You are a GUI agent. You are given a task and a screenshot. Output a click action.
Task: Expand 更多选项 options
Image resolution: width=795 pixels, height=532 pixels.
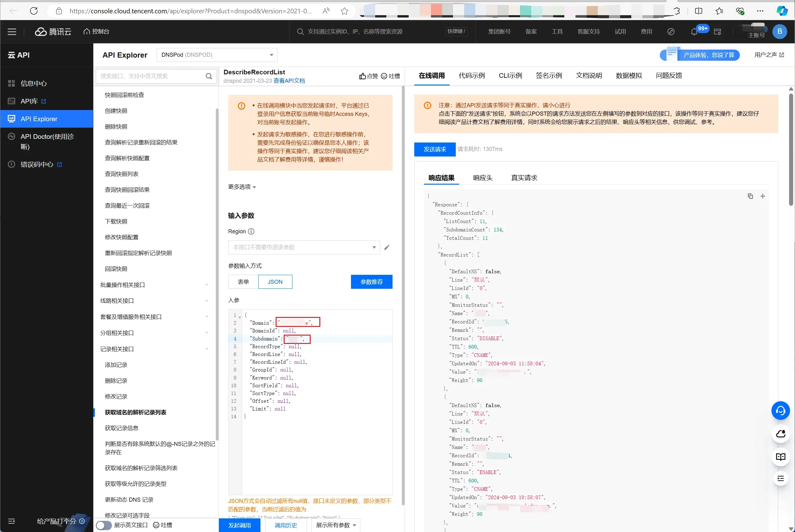[x=242, y=187]
